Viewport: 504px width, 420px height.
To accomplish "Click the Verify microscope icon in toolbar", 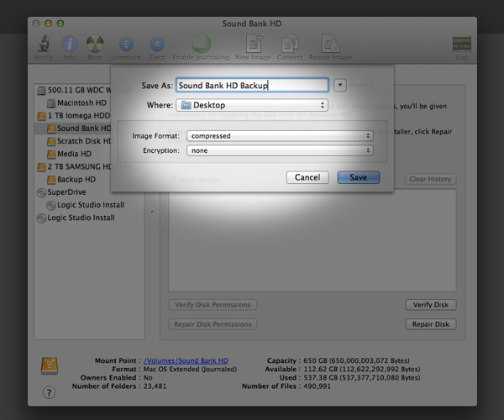I will tap(43, 44).
